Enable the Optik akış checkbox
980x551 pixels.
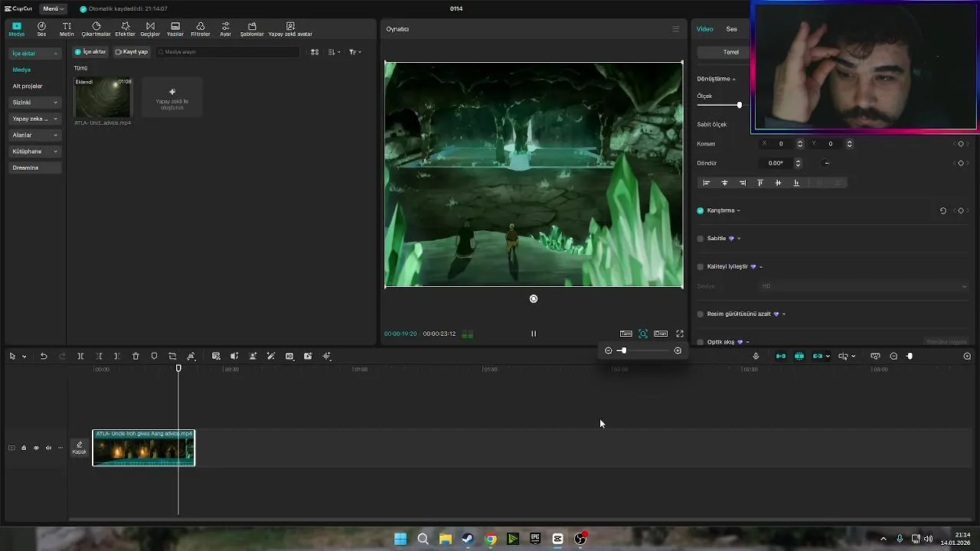tap(700, 342)
